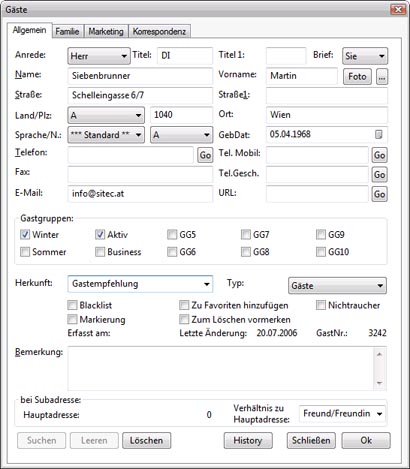Viewport: 410px width, 469px height.
Task: Mark guest as Nichtraucher
Action: click(x=321, y=305)
